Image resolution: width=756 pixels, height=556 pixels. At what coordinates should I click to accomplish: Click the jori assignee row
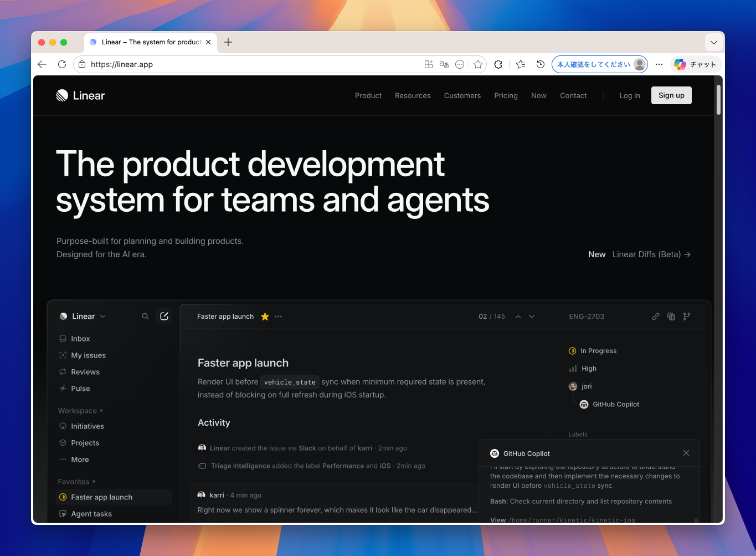[580, 386]
